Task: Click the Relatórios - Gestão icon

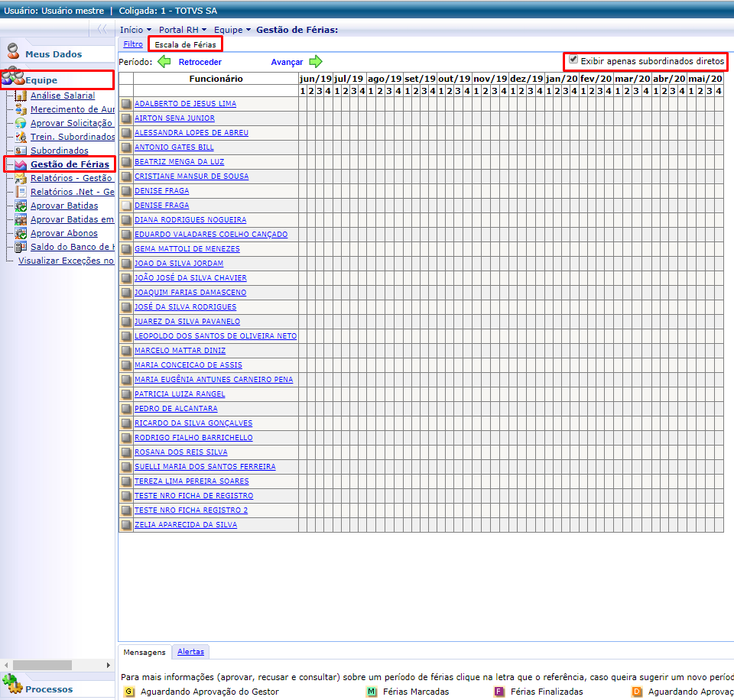Action: pyautogui.click(x=21, y=178)
